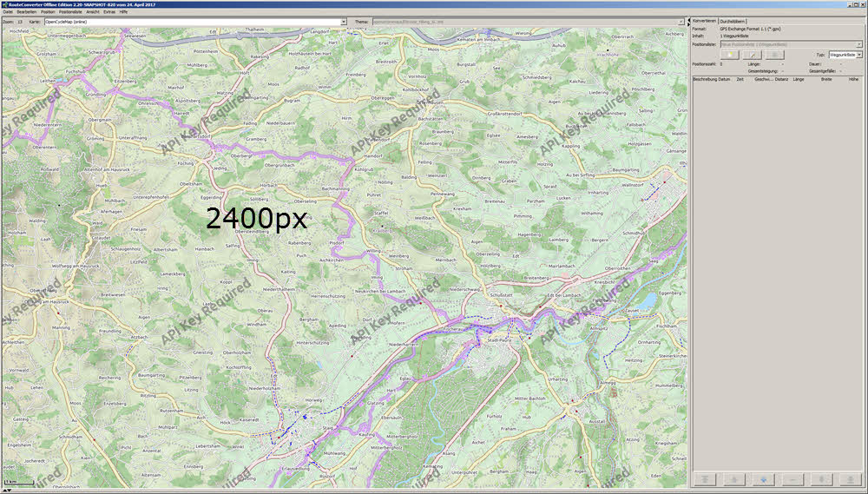Click the move-to-bottom button below the list

[x=851, y=479]
